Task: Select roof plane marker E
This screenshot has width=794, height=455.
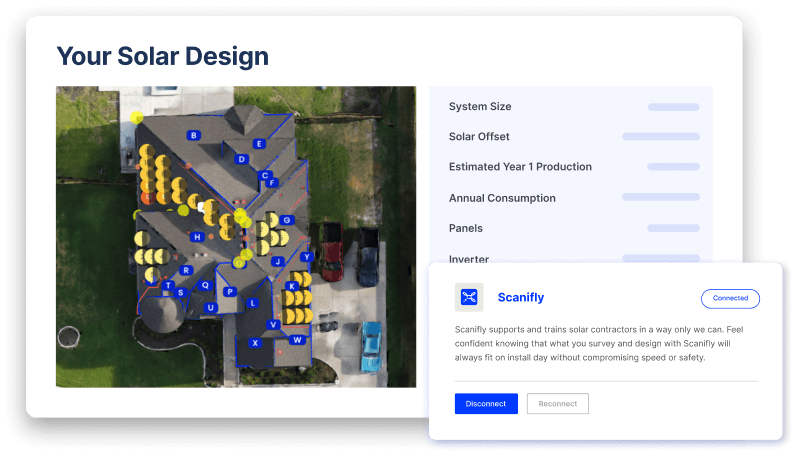Action: tap(258, 144)
